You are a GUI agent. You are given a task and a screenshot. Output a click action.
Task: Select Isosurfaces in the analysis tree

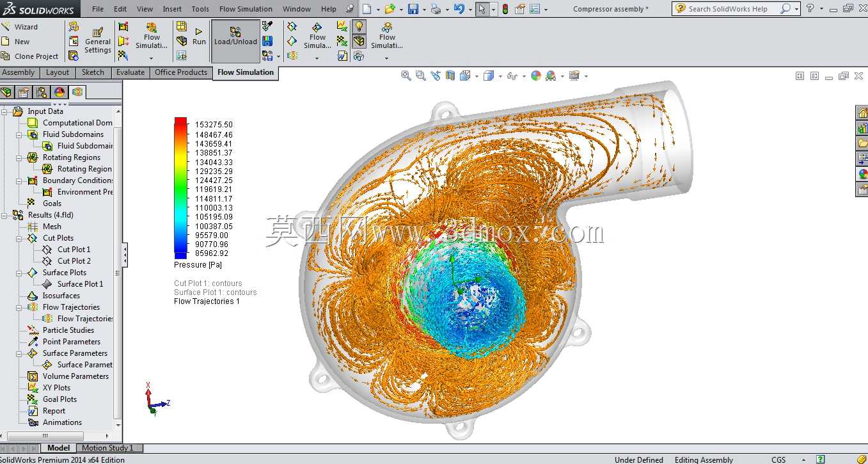coord(61,296)
